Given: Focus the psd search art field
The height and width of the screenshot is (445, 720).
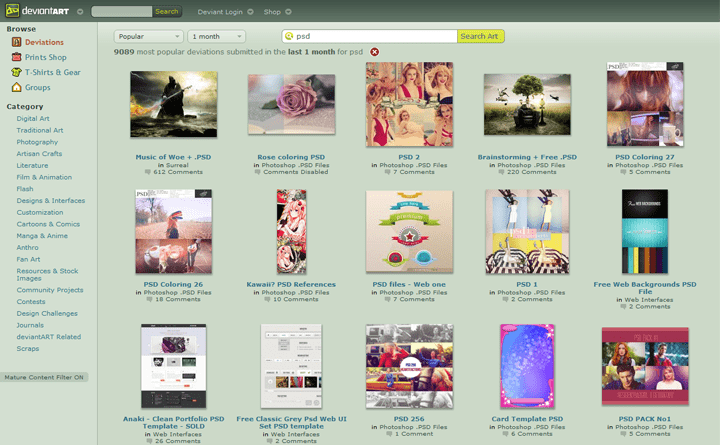Looking at the screenshot, I should pyautogui.click(x=369, y=36).
